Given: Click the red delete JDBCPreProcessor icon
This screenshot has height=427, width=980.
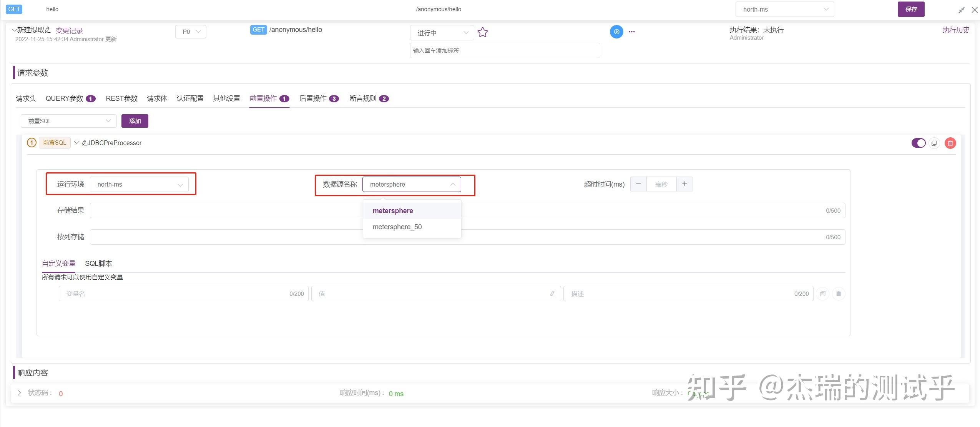Looking at the screenshot, I should point(950,143).
